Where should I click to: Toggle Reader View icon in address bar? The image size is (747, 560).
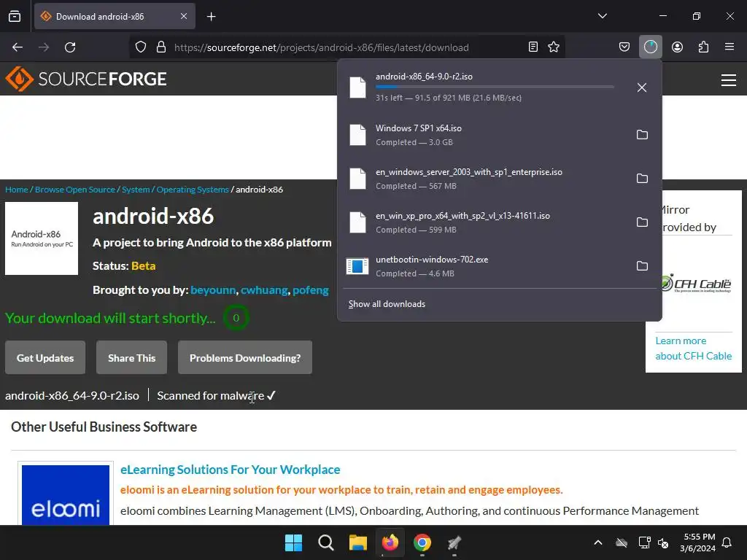(x=533, y=47)
